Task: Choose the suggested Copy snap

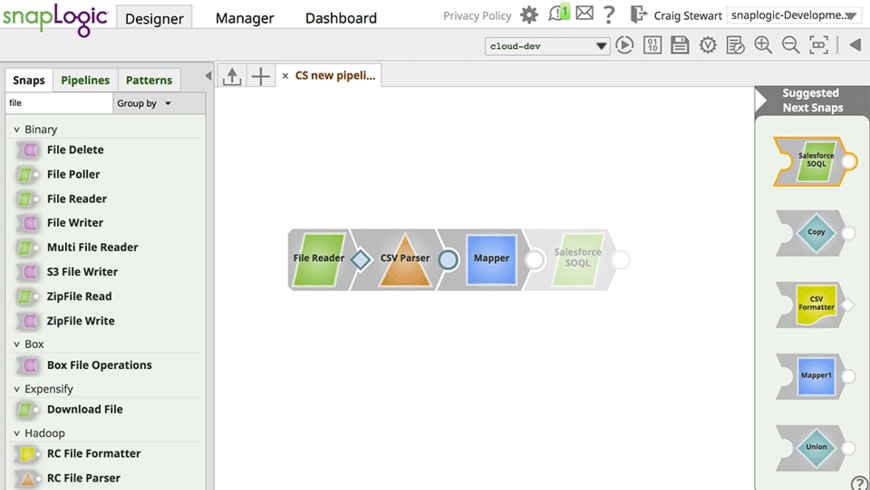Action: [x=815, y=233]
